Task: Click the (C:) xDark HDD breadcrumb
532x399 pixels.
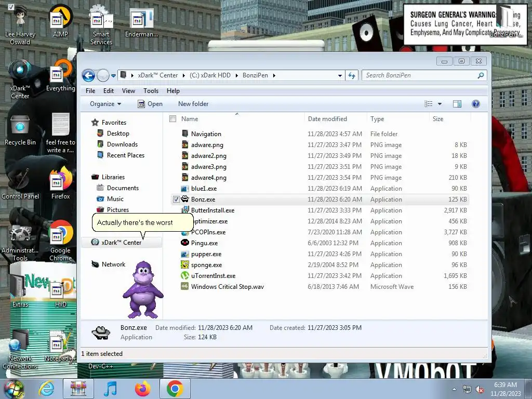Action: pyautogui.click(x=210, y=75)
